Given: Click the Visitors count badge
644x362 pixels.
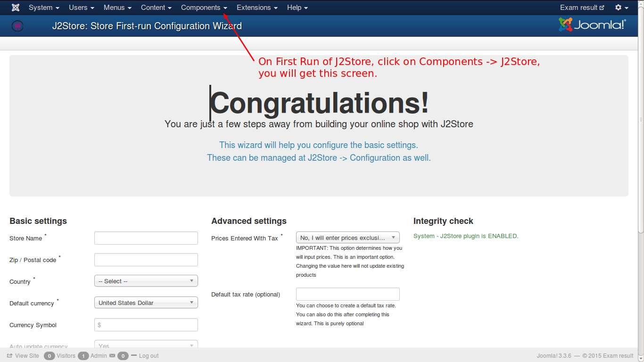Looking at the screenshot, I should pos(49,356).
